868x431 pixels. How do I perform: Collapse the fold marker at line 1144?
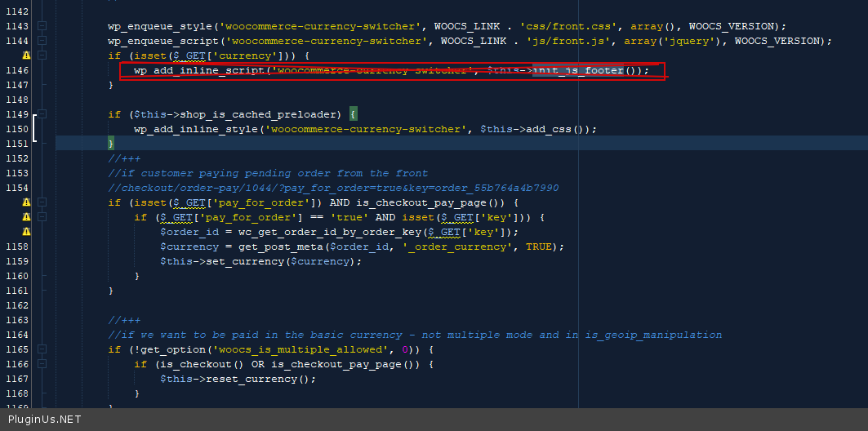tap(42, 41)
